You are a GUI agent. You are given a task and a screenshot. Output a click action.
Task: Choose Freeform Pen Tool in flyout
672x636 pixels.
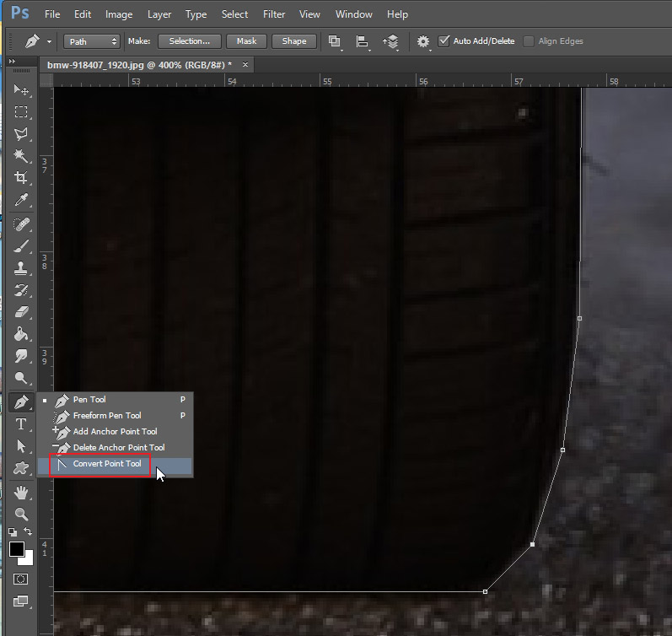[116, 415]
